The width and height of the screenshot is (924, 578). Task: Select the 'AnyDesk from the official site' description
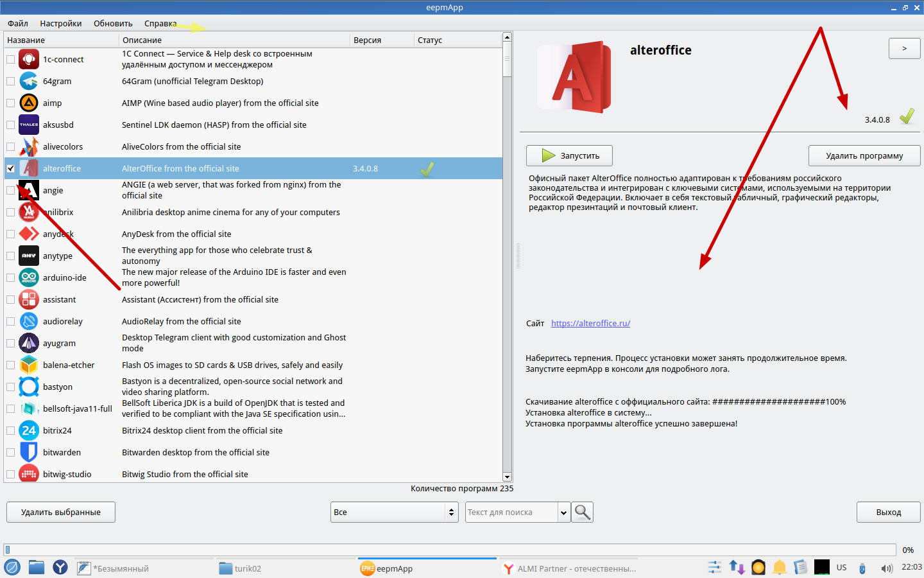(176, 234)
